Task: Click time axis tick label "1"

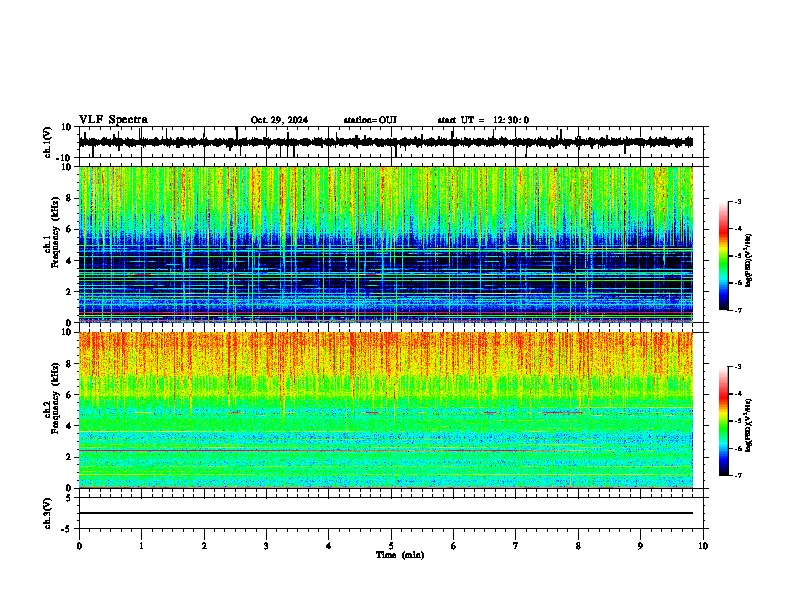Action: pos(141,546)
